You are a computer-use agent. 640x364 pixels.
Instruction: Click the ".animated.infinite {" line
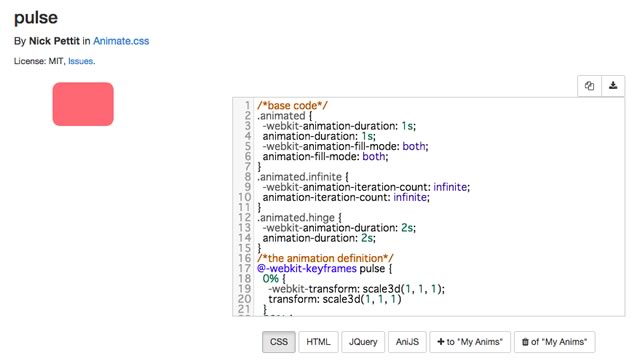pos(303,177)
